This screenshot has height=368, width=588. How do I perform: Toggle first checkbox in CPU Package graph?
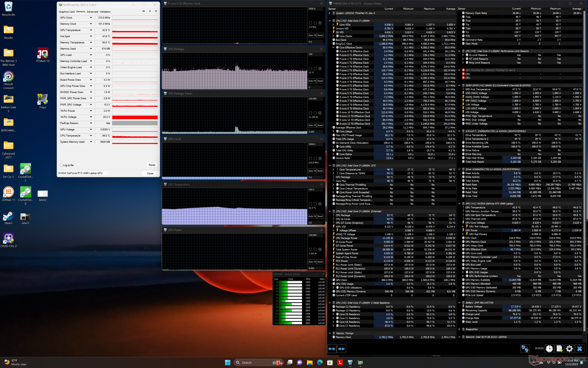pos(311,68)
